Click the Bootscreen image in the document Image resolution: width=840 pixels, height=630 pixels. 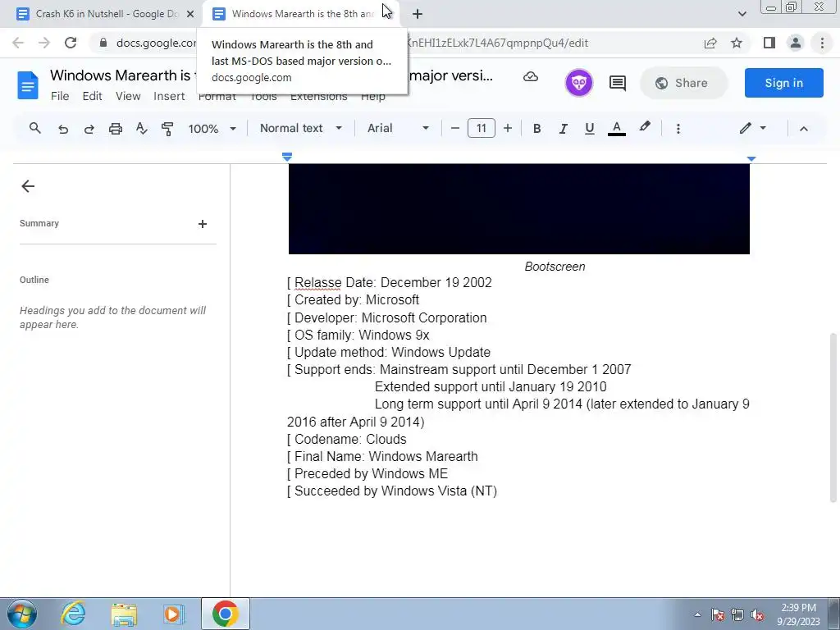pos(518,209)
